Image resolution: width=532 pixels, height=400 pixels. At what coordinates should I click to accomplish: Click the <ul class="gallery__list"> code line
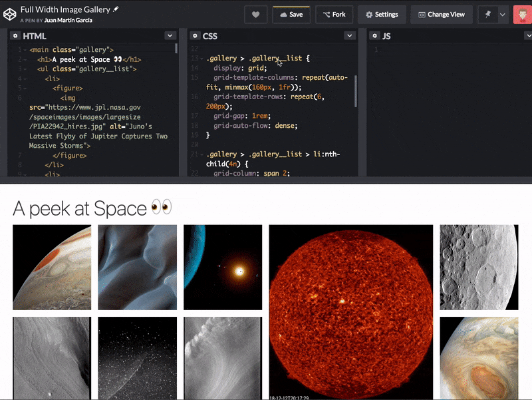click(x=87, y=69)
